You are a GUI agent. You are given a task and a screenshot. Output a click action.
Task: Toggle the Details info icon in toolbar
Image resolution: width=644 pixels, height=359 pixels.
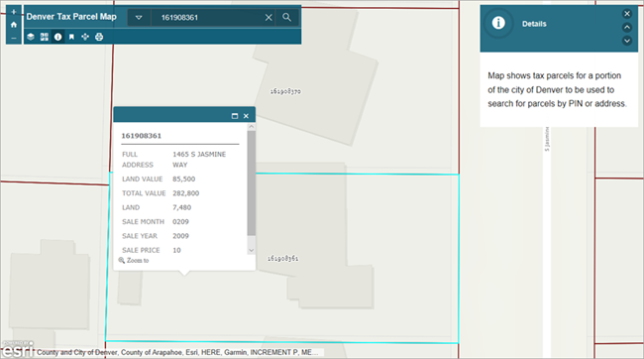tap(57, 37)
